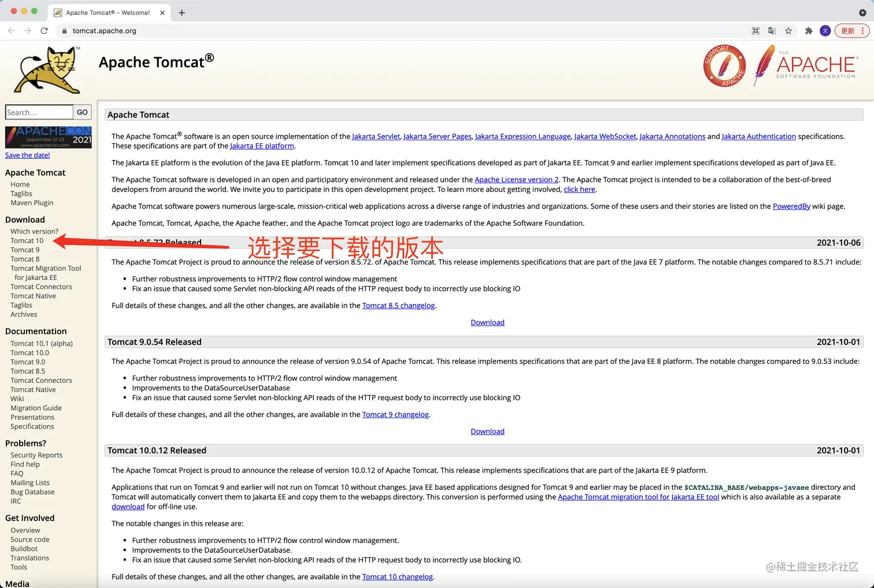Open the Save the date! link
874x588 pixels.
28,155
